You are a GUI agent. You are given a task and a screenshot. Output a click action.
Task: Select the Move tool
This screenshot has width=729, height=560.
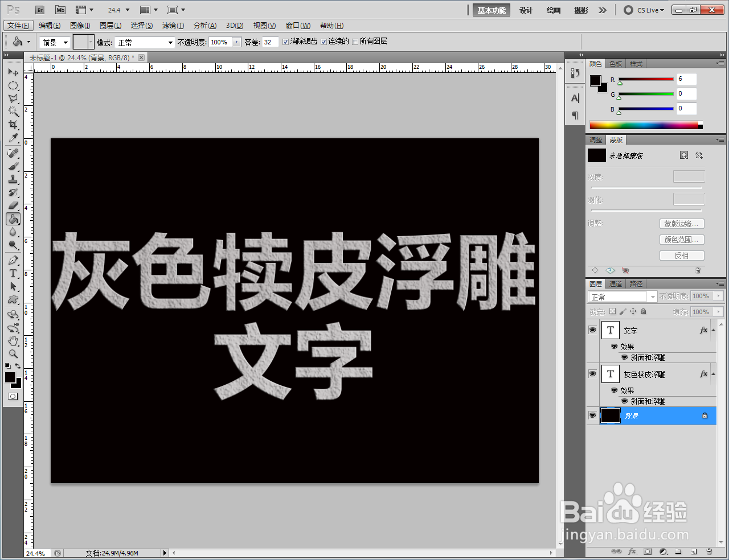pyautogui.click(x=14, y=72)
